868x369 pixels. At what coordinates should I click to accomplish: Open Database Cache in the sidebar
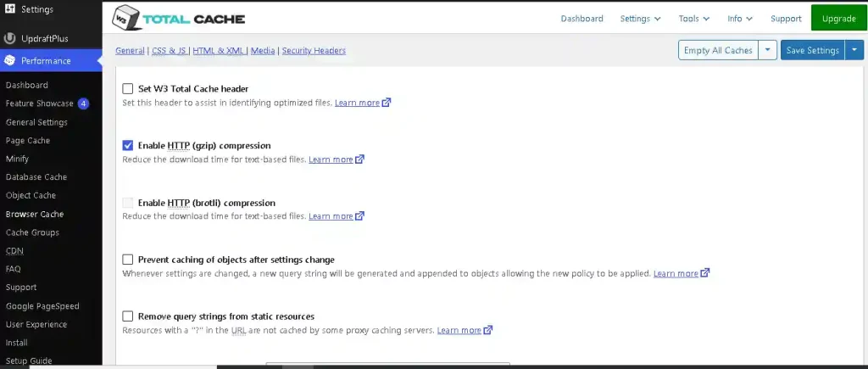tap(36, 177)
